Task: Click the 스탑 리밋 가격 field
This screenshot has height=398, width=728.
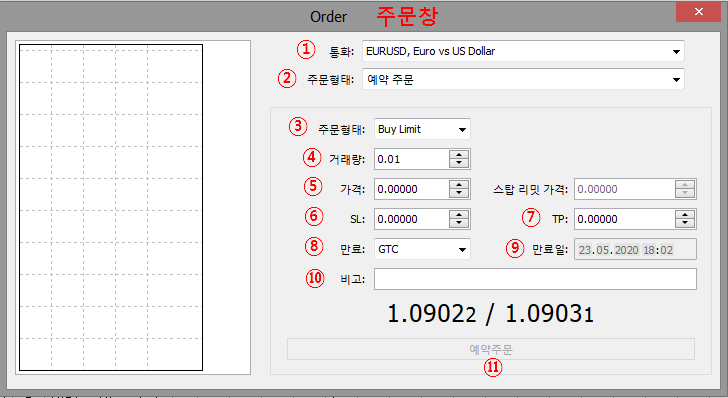Action: click(x=624, y=189)
